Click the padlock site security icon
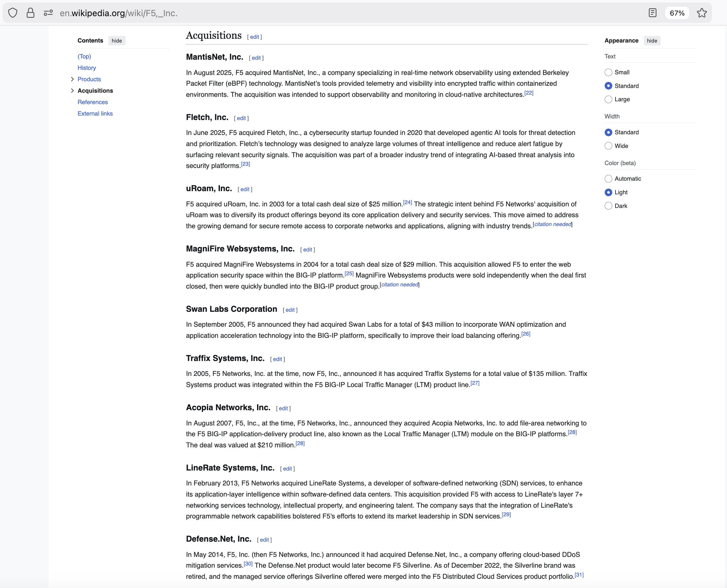Screen dimensions: 727x588 click(x=31, y=13)
